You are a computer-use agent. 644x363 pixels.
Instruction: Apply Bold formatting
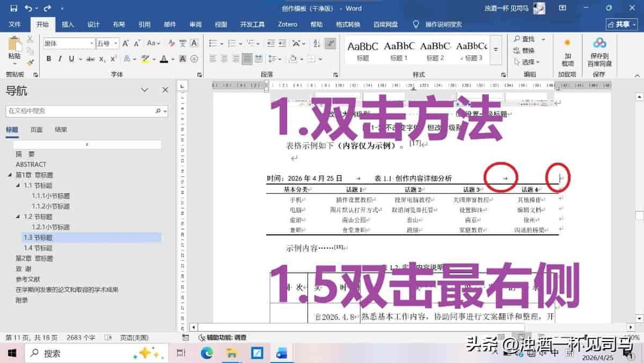pyautogui.click(x=48, y=59)
